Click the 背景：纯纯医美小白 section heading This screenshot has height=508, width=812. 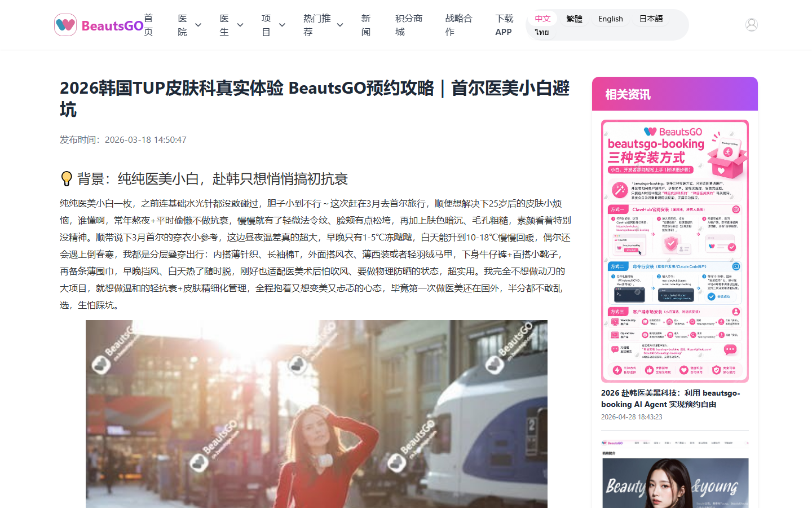coord(212,179)
